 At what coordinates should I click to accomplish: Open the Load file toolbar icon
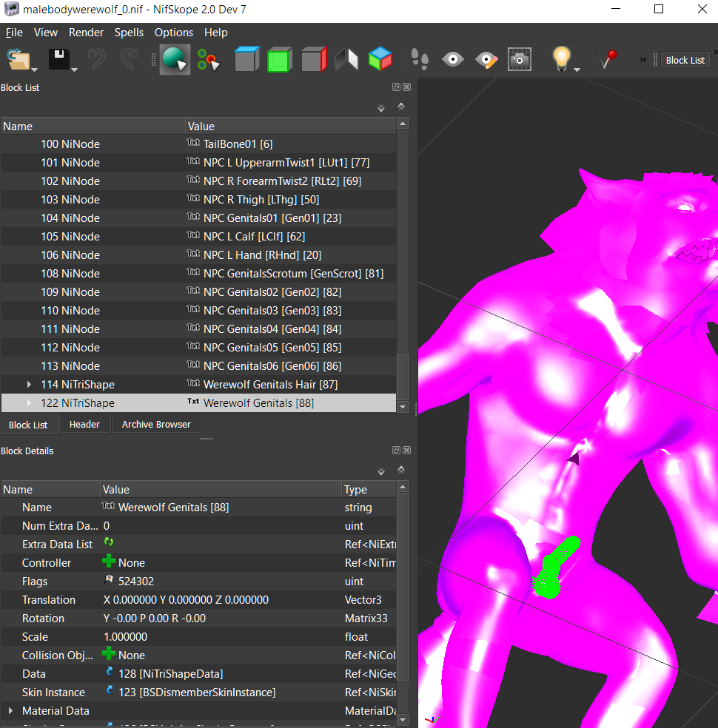pos(18,60)
